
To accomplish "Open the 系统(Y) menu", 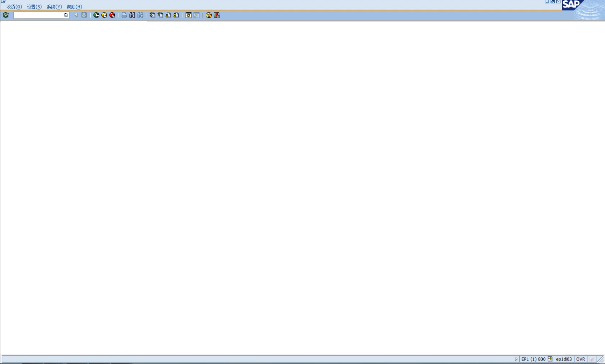I will 54,7.
